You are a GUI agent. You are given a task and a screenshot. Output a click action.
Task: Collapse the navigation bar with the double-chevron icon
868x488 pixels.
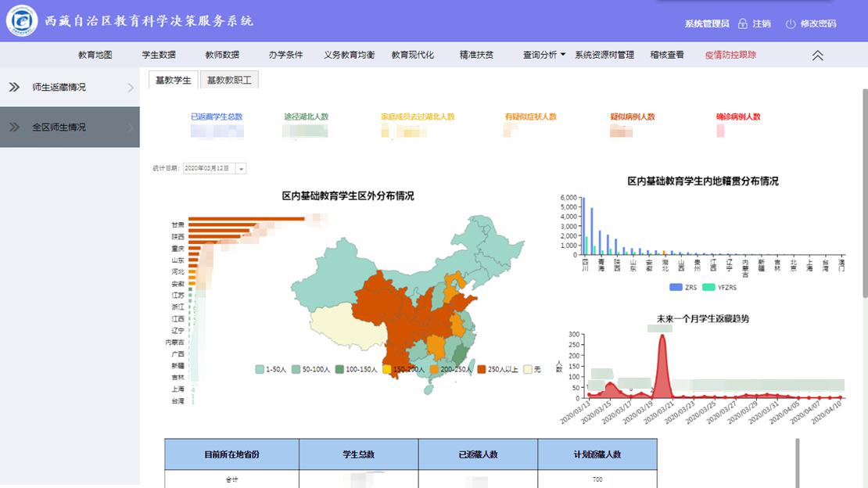point(817,56)
